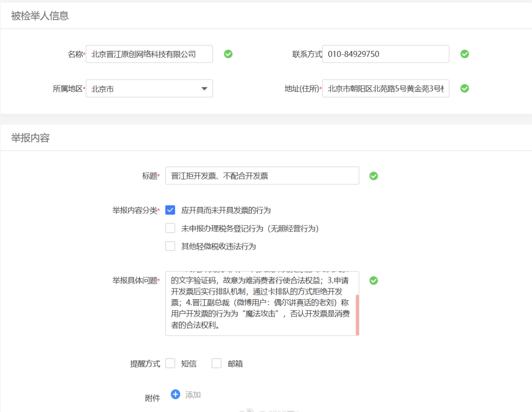This screenshot has height=412, width=532.
Task: Open the 所属地区 dropdown arrow
Action: tap(204, 89)
